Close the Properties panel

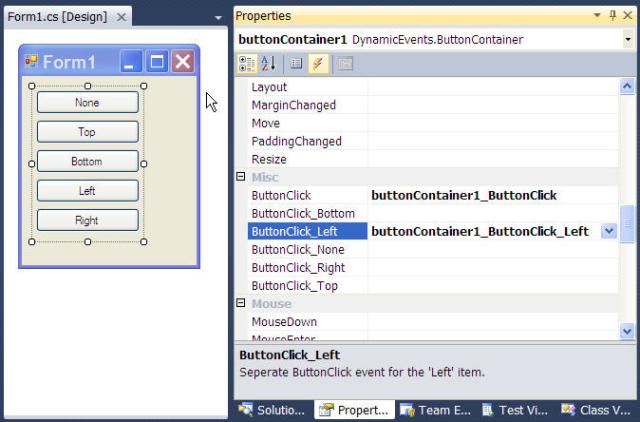(628, 16)
